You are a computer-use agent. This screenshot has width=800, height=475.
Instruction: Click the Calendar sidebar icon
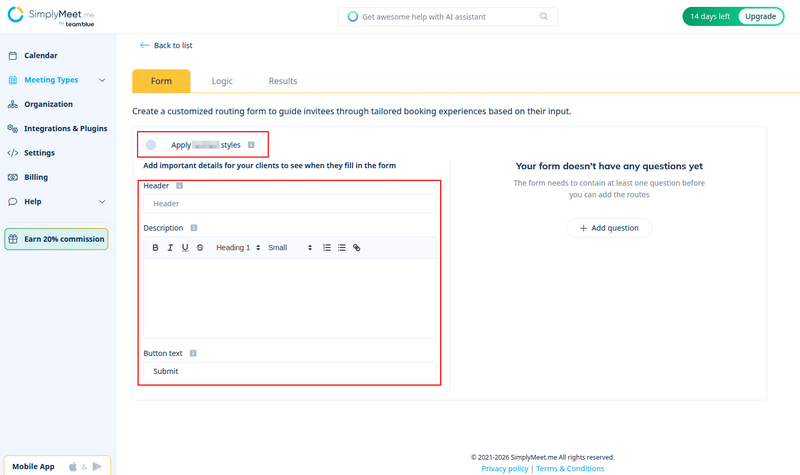pos(13,56)
